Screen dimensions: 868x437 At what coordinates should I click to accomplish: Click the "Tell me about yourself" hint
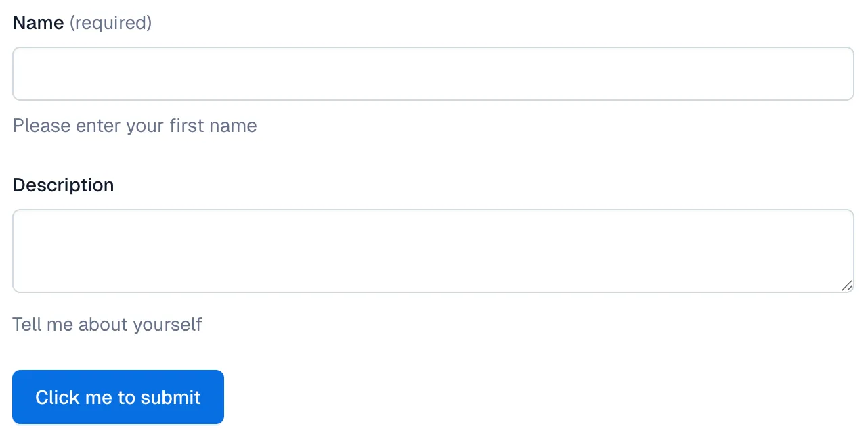point(107,325)
